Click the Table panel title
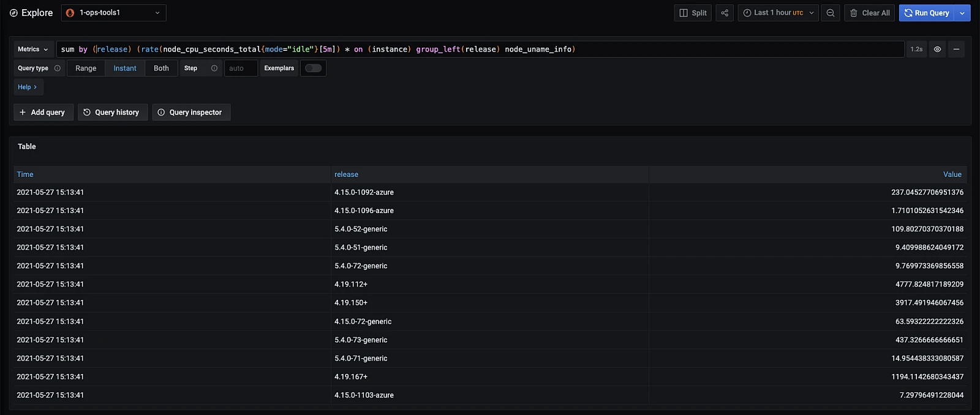The image size is (980, 415). click(x=27, y=146)
